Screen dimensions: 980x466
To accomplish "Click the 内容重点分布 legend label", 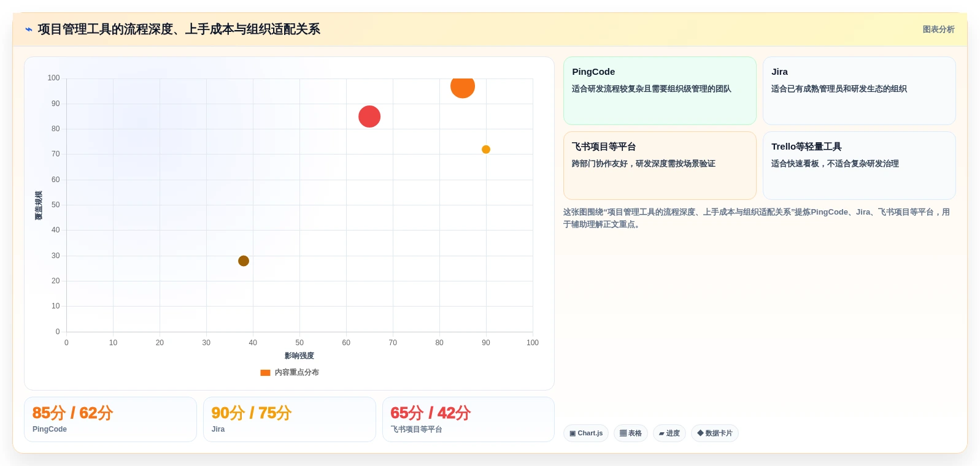I will tap(296, 373).
